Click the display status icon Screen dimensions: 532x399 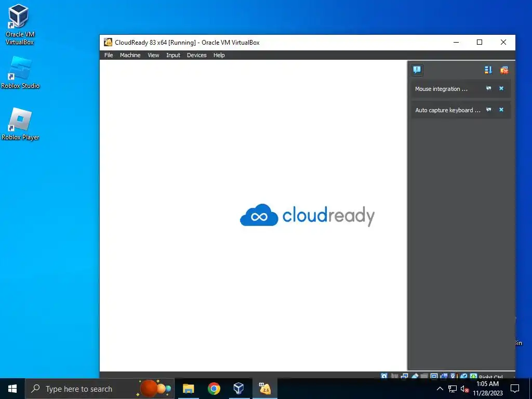[x=434, y=376]
